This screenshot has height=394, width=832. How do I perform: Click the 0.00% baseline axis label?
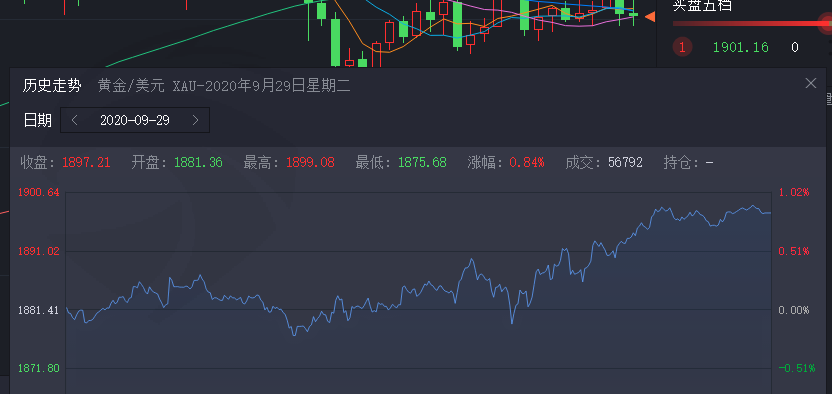[794, 310]
